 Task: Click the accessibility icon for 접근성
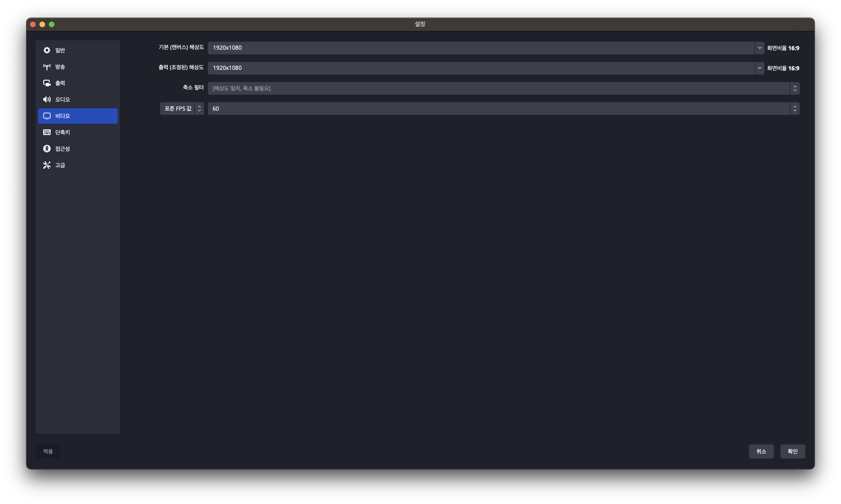point(47,149)
